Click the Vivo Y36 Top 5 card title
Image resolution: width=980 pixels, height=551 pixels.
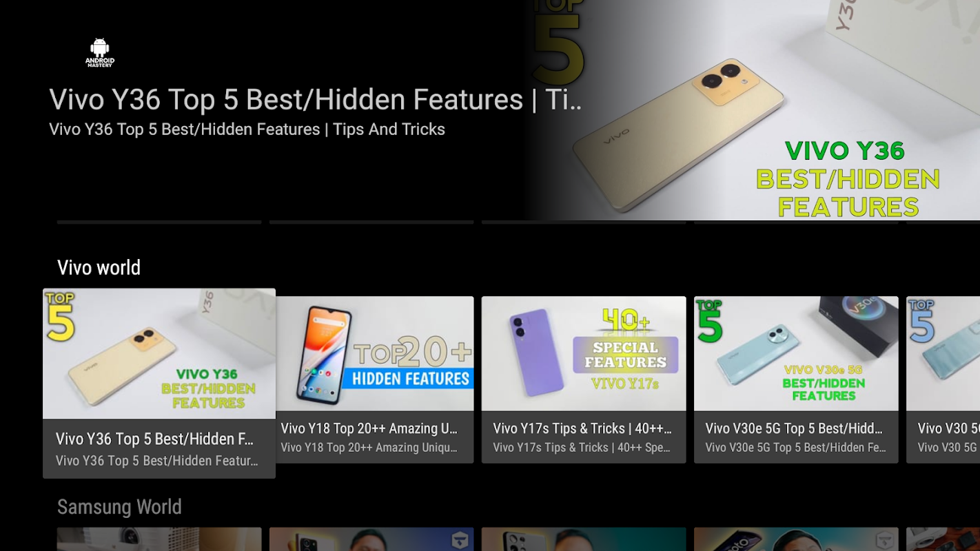[154, 439]
